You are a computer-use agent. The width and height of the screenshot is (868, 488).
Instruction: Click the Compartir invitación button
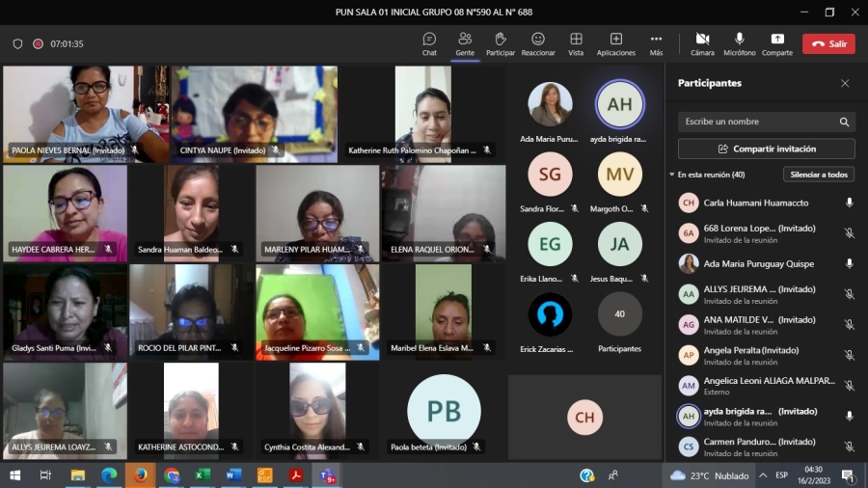[x=766, y=149]
